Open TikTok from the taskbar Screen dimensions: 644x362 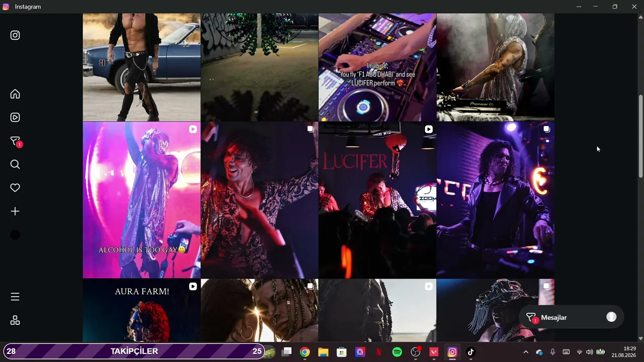(x=470, y=352)
